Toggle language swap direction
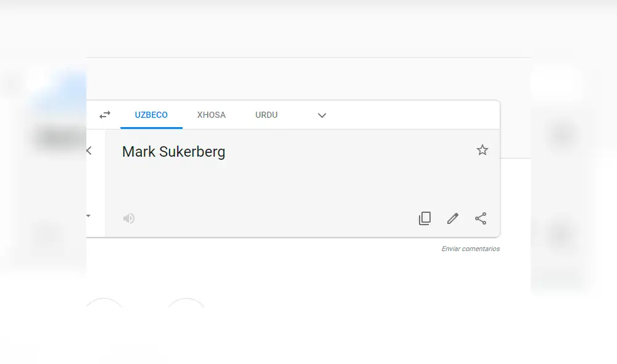 [x=104, y=115]
